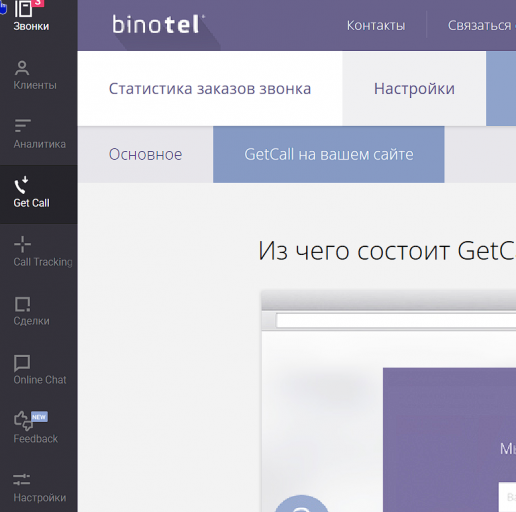Open the Сделки square icon
Viewport: 516px width, 512px height.
coord(22,304)
